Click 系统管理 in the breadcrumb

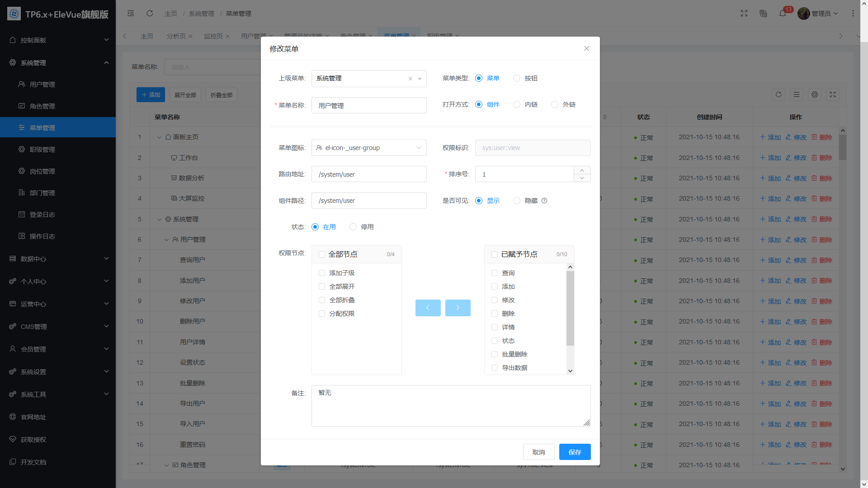(x=202, y=14)
